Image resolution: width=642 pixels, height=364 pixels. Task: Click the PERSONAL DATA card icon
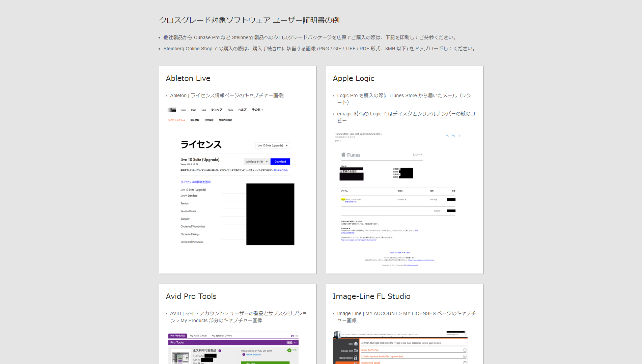tap(356, 351)
